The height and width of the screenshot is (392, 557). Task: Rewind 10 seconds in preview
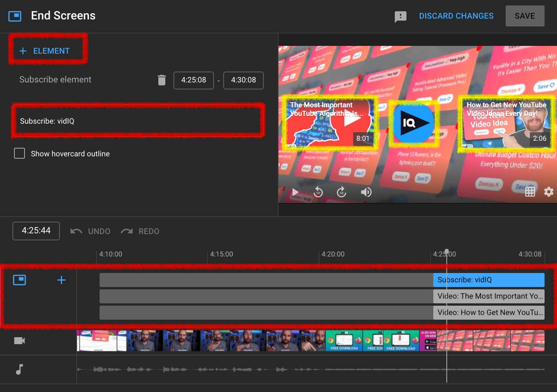point(318,192)
